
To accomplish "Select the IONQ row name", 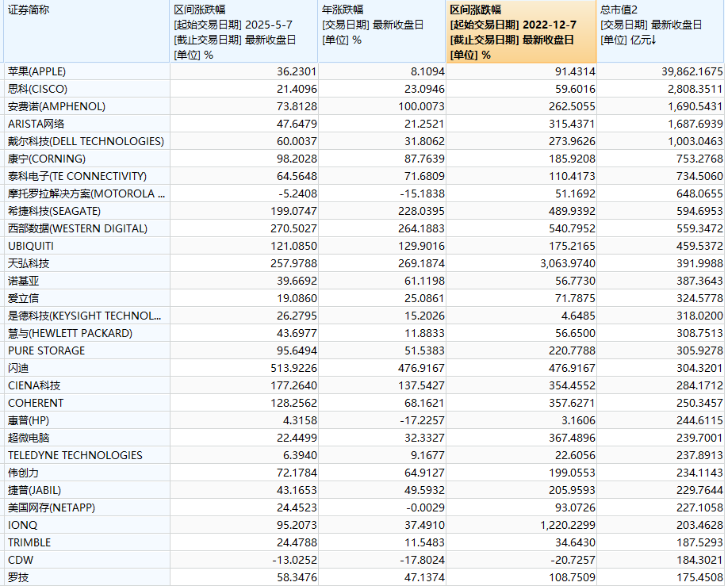I will [x=22, y=525].
